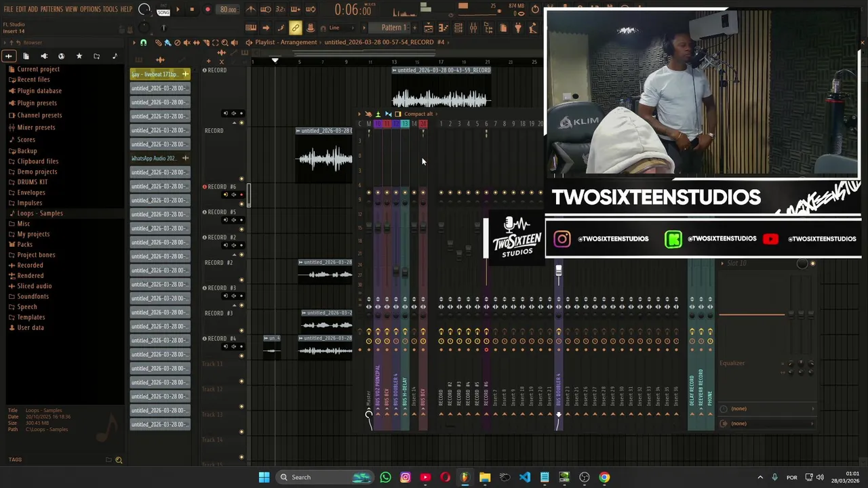Image resolution: width=868 pixels, height=488 pixels.
Task: Click the taskbar Search box
Action: [x=324, y=477]
